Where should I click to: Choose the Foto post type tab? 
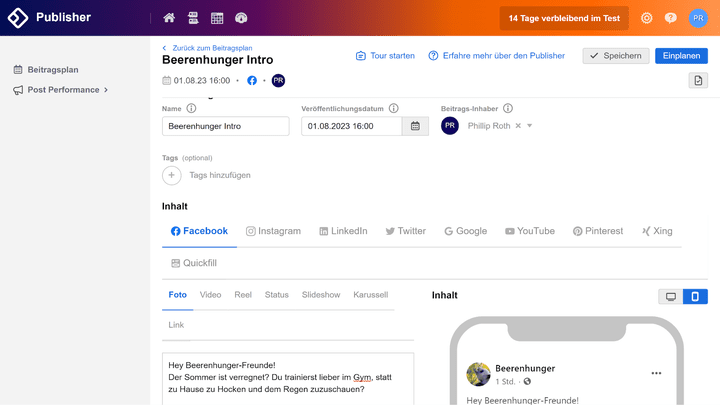pos(178,295)
